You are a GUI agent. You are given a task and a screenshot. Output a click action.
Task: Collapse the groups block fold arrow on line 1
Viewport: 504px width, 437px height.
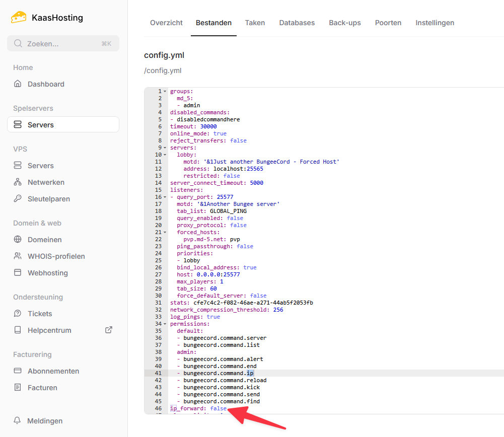[x=165, y=92]
